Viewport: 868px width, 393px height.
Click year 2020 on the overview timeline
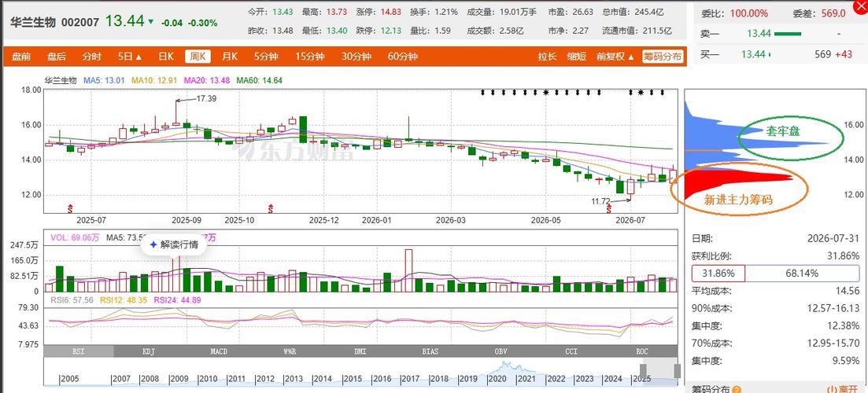pos(497,379)
